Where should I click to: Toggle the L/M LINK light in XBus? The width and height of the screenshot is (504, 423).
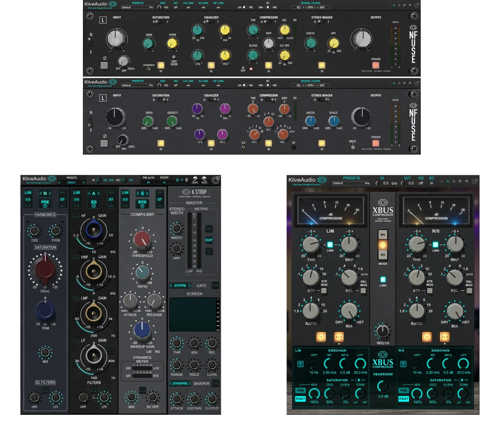[330, 244]
